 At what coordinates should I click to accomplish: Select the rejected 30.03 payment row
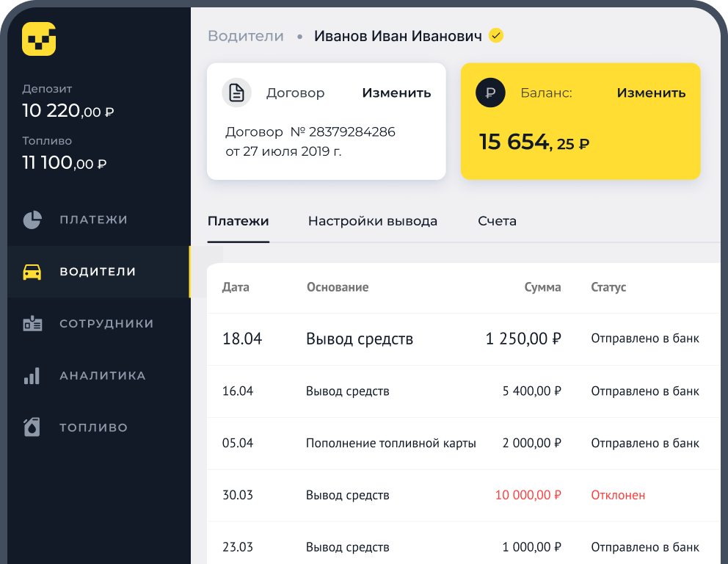click(463, 495)
